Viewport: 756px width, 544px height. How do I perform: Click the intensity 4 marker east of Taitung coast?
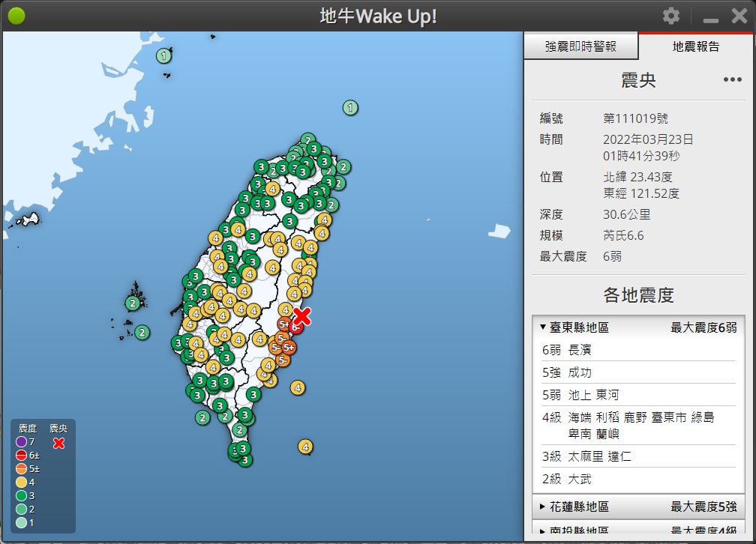298,387
